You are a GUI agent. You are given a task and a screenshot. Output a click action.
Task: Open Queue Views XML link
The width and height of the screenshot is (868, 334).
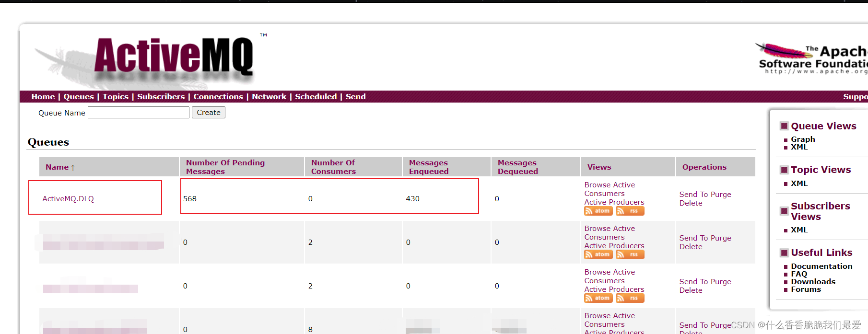pos(799,147)
